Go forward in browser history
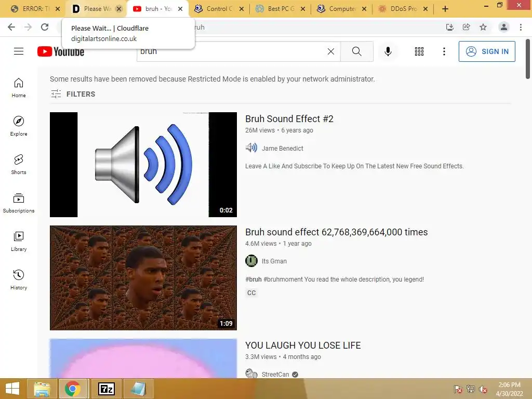This screenshot has width=532, height=399. point(28,27)
